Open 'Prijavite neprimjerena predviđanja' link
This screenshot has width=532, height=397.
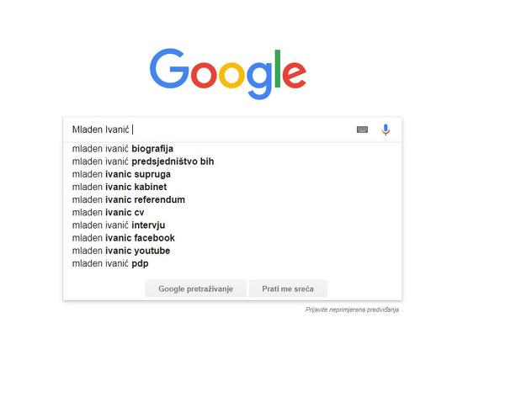click(x=352, y=310)
